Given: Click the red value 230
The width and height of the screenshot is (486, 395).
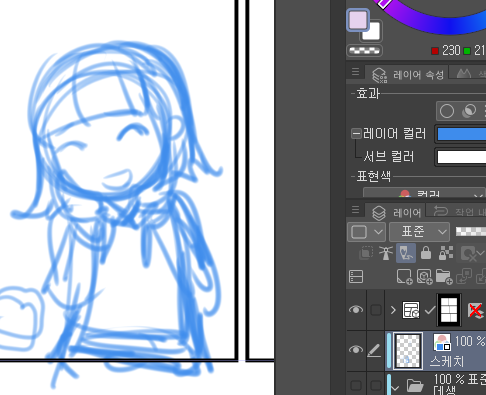Looking at the screenshot, I should [451, 51].
